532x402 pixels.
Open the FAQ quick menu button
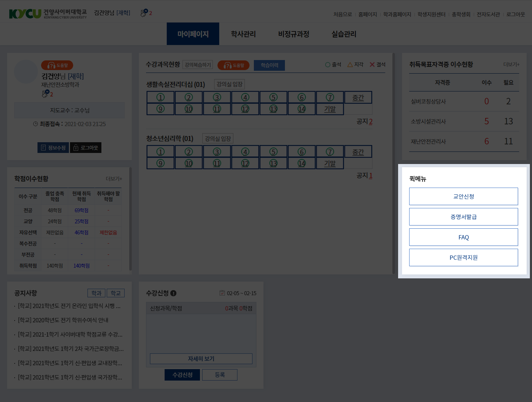point(463,237)
